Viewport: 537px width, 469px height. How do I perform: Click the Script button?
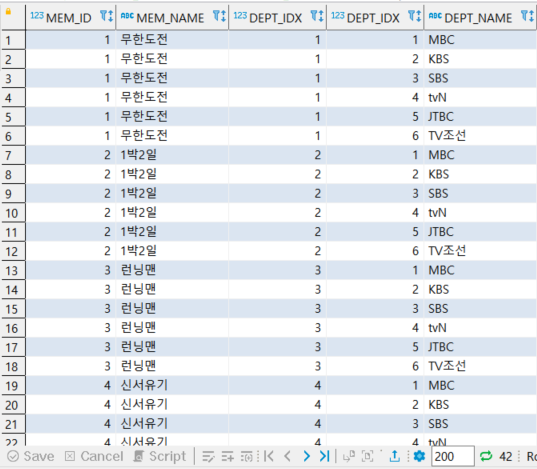pyautogui.click(x=160, y=456)
